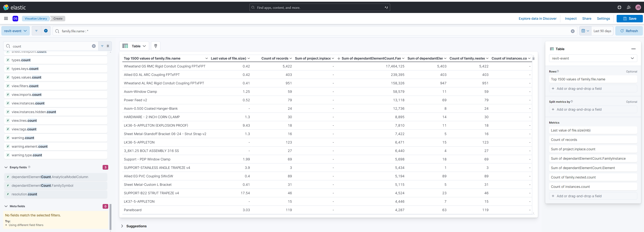Screen dimensions: 644x232
Task: Edit Sum of dependantElementCount.FamilyInstance metric
Action: click(593, 158)
